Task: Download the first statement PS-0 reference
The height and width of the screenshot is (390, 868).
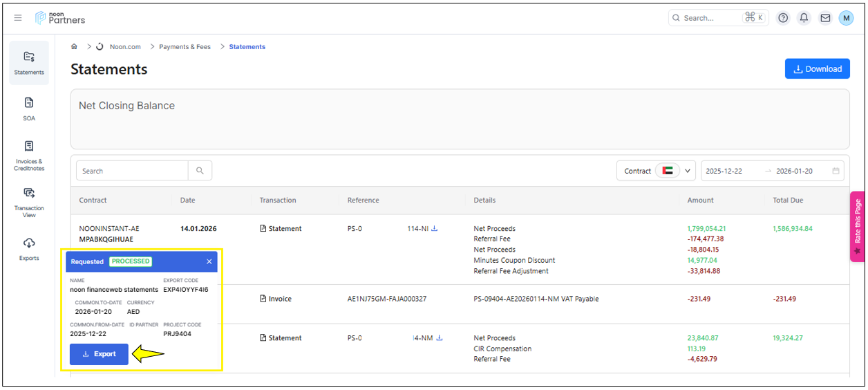Action: pos(435,229)
